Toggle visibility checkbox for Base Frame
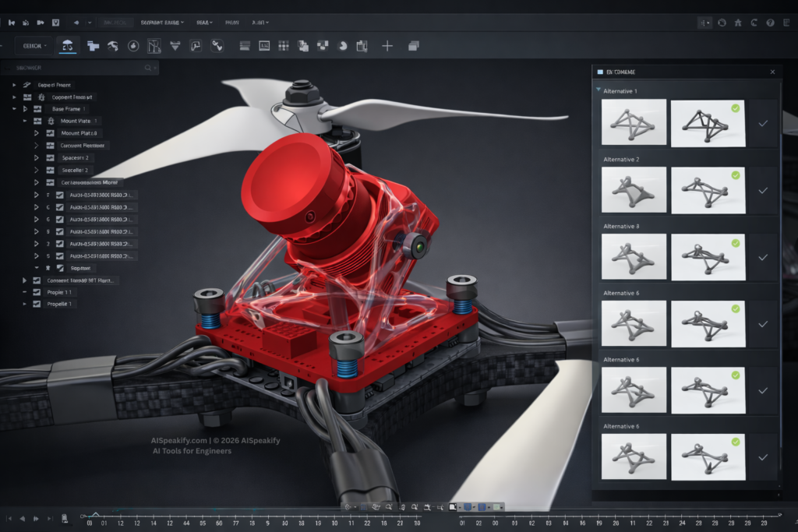Image resolution: width=798 pixels, height=532 pixels. [37, 109]
